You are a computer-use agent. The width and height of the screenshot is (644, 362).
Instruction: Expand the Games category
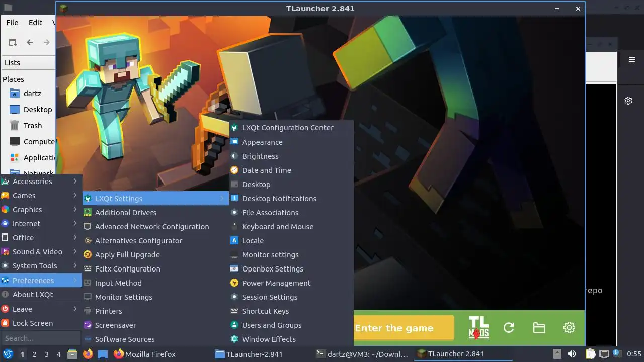pos(41,195)
